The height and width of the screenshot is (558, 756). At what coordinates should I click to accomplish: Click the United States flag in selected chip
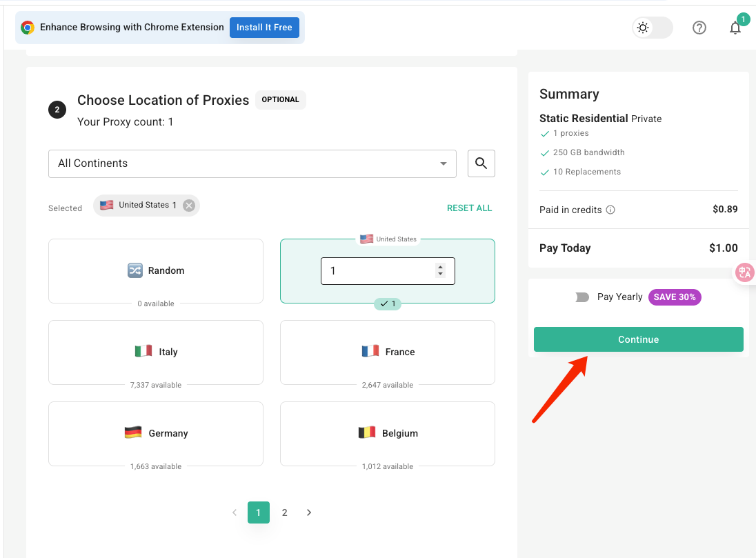pos(106,205)
